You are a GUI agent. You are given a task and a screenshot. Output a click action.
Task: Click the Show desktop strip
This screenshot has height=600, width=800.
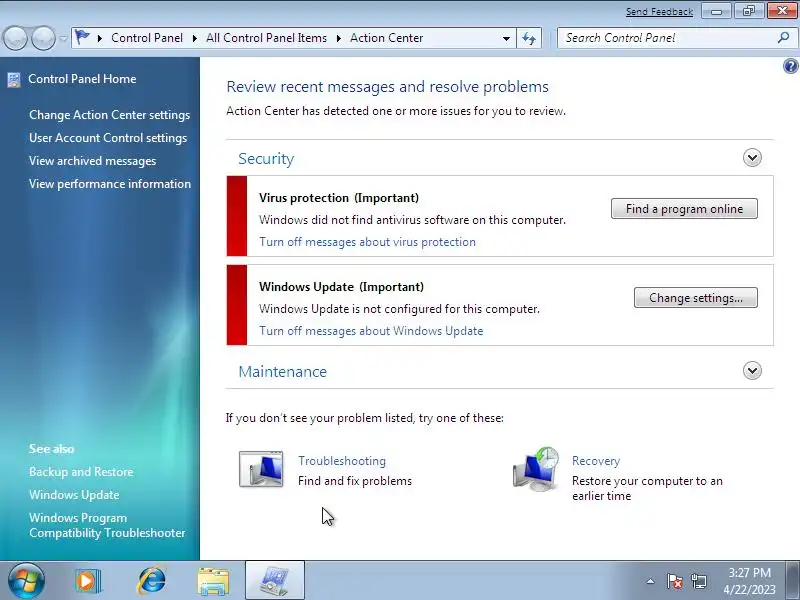[x=793, y=581]
